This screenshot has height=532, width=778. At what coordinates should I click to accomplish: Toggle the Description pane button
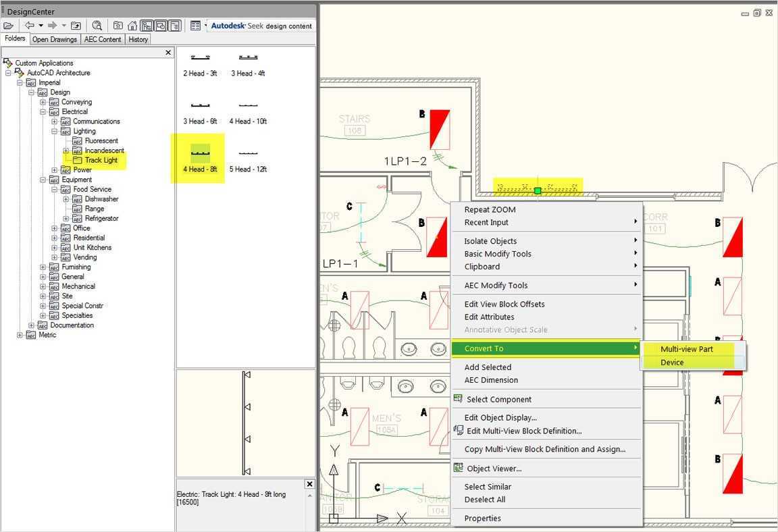click(175, 26)
